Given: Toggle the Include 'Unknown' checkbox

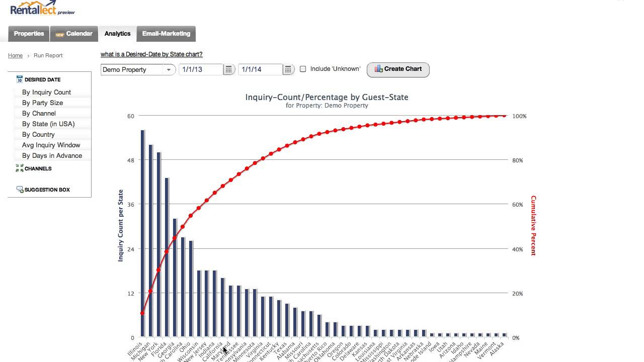Looking at the screenshot, I should 303,69.
